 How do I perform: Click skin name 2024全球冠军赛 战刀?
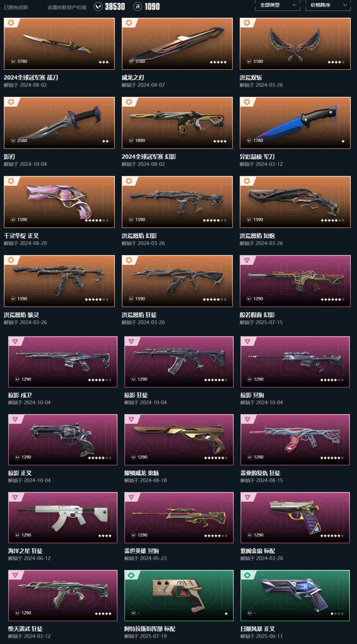tap(31, 77)
